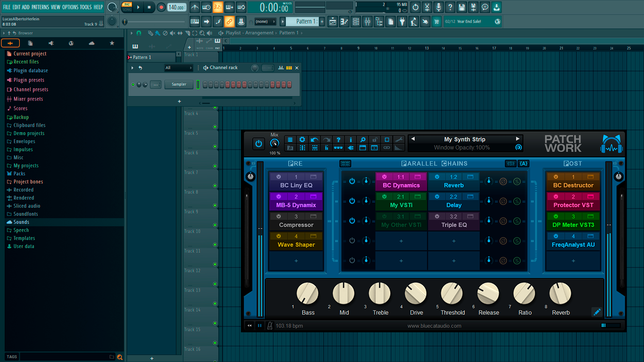644x362 pixels.
Task: Toggle the metronome in the top toolbar
Action: (195, 8)
